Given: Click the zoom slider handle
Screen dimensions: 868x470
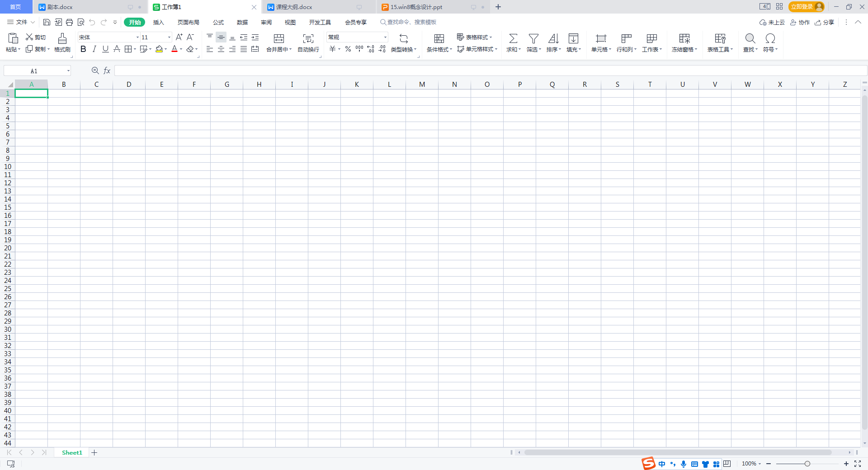Looking at the screenshot, I should tap(807, 464).
